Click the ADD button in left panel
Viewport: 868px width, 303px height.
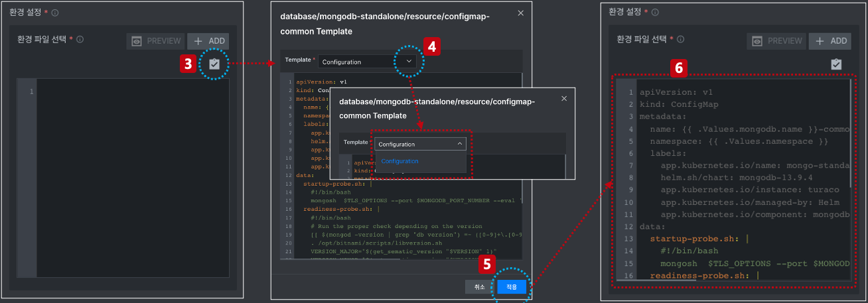click(x=208, y=41)
